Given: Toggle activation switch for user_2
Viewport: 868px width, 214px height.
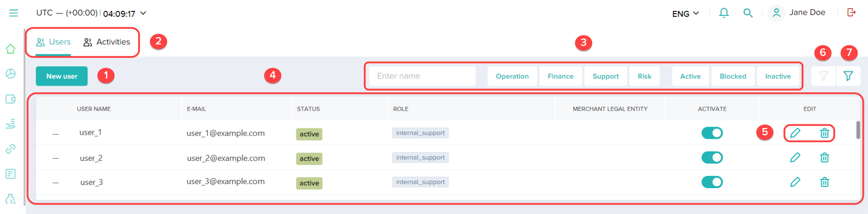Looking at the screenshot, I should (x=712, y=158).
